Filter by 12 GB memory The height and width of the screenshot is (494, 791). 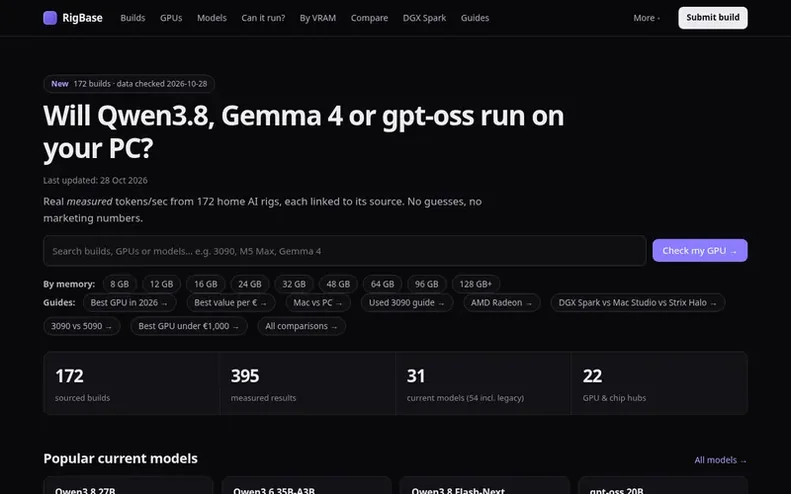pyautogui.click(x=161, y=284)
